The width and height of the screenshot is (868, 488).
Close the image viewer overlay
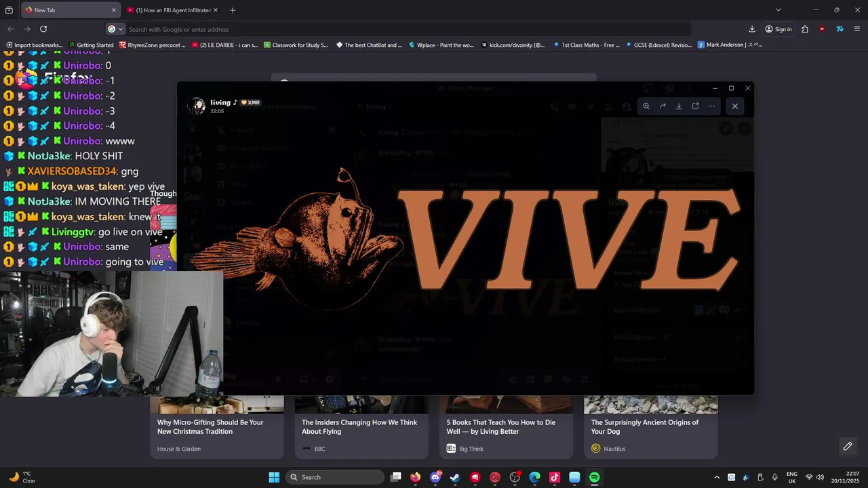[735, 106]
